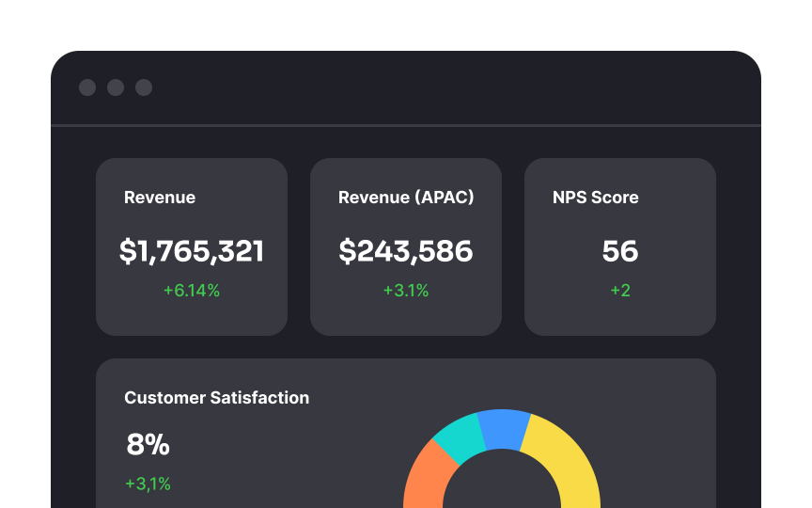Click the +3,1% satisfaction change indicator
The image size is (812, 508).
pos(148,484)
